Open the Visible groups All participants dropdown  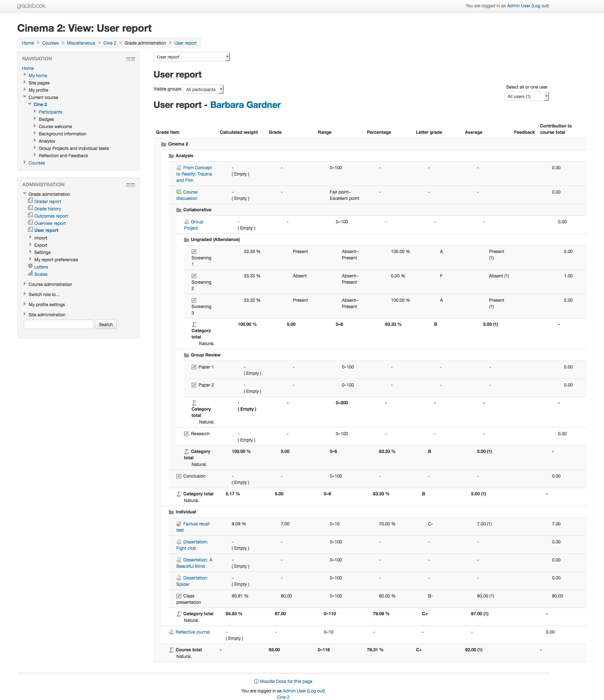[203, 90]
